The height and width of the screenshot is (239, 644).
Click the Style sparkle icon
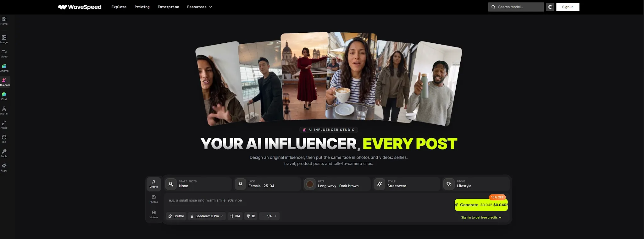[379, 184]
